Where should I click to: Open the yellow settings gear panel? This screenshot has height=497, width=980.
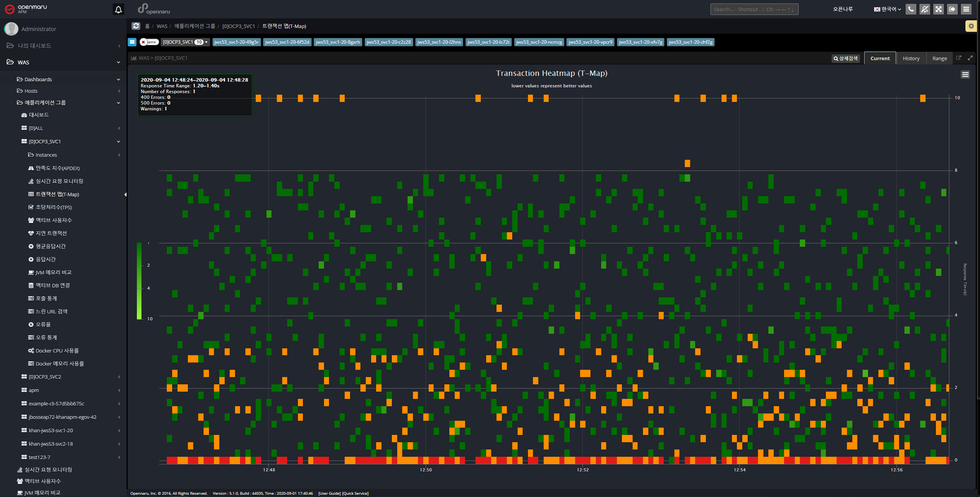971,26
